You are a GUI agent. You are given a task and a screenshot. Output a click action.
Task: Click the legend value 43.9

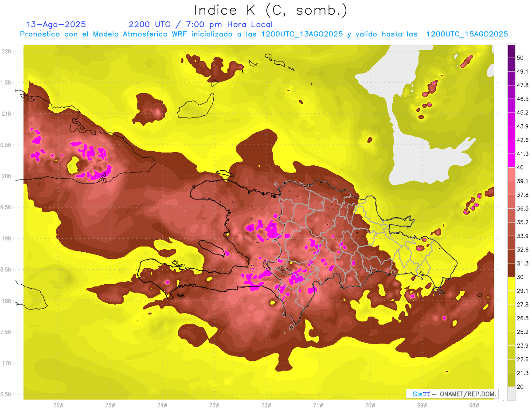coord(523,126)
